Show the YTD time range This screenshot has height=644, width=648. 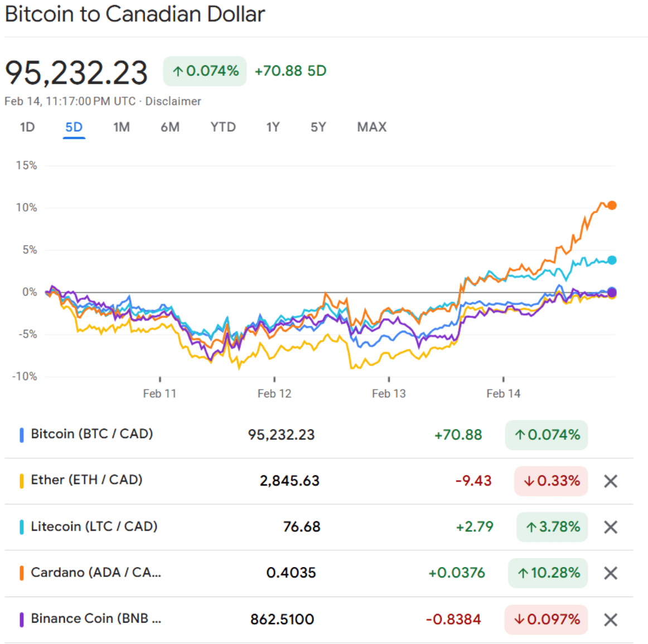pyautogui.click(x=223, y=127)
